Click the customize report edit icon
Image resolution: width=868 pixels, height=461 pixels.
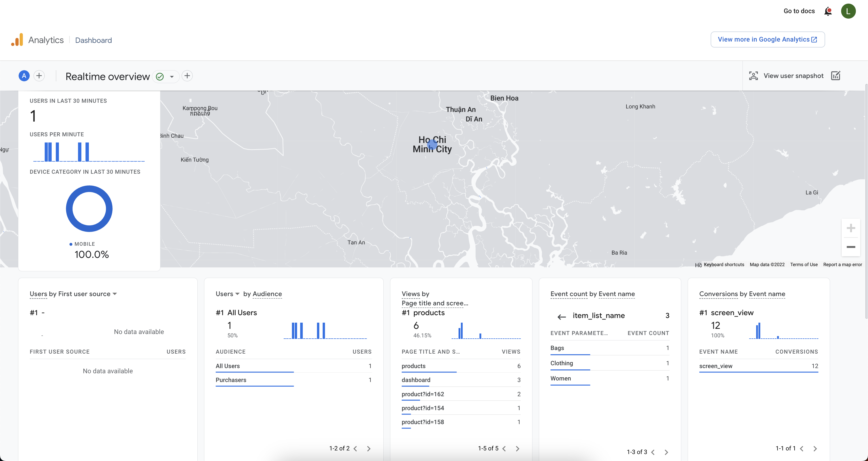click(x=836, y=76)
